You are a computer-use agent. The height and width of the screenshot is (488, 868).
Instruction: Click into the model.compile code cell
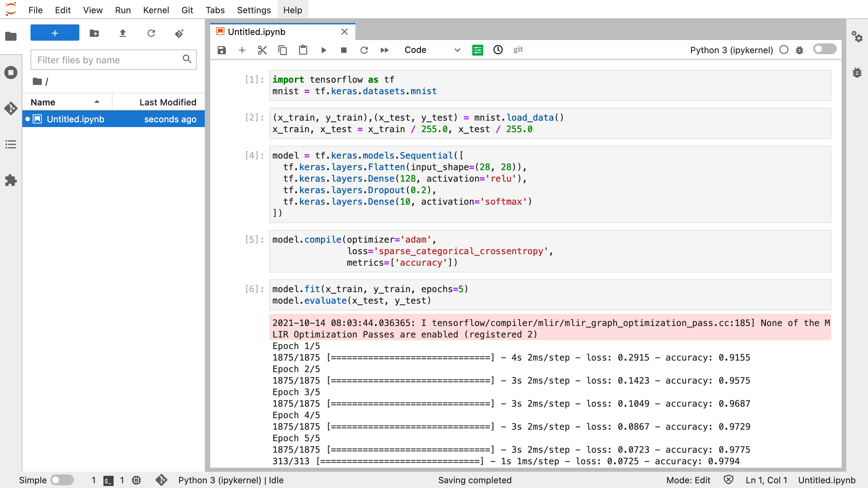(x=550, y=251)
